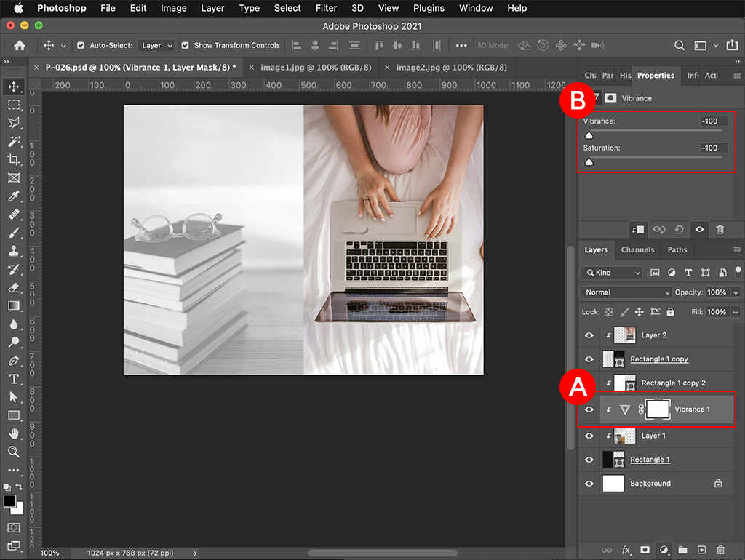Toggle Show Transform Controls checkbox
The height and width of the screenshot is (560, 745).
(186, 46)
